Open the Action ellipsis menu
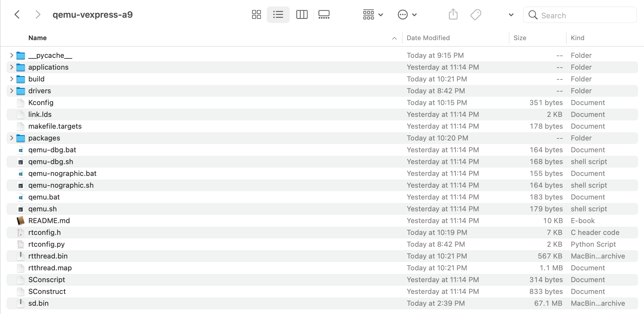 (x=407, y=14)
